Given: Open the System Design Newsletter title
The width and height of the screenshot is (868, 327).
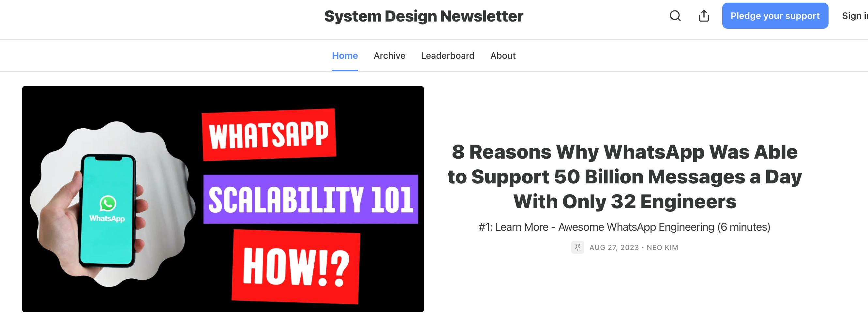Looking at the screenshot, I should 424,16.
